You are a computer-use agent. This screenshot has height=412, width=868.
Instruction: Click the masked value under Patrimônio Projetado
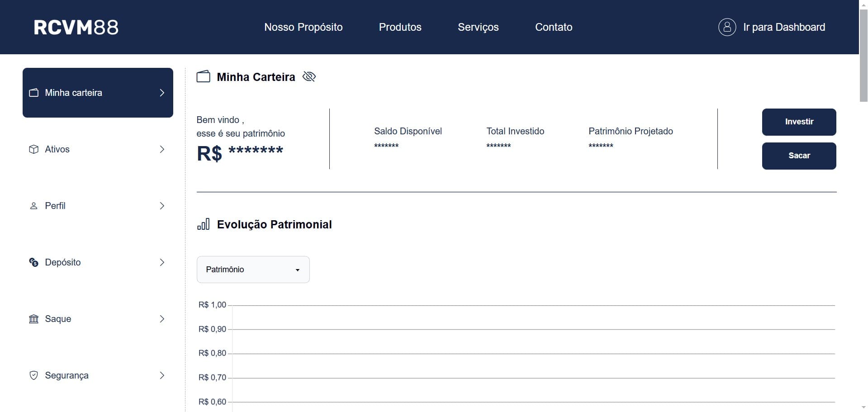[601, 146]
